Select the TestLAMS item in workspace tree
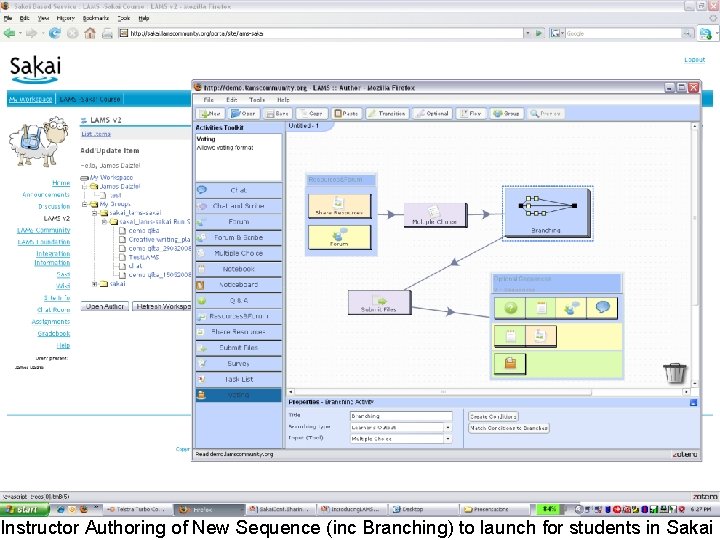The width and height of the screenshot is (720, 540). click(x=143, y=258)
